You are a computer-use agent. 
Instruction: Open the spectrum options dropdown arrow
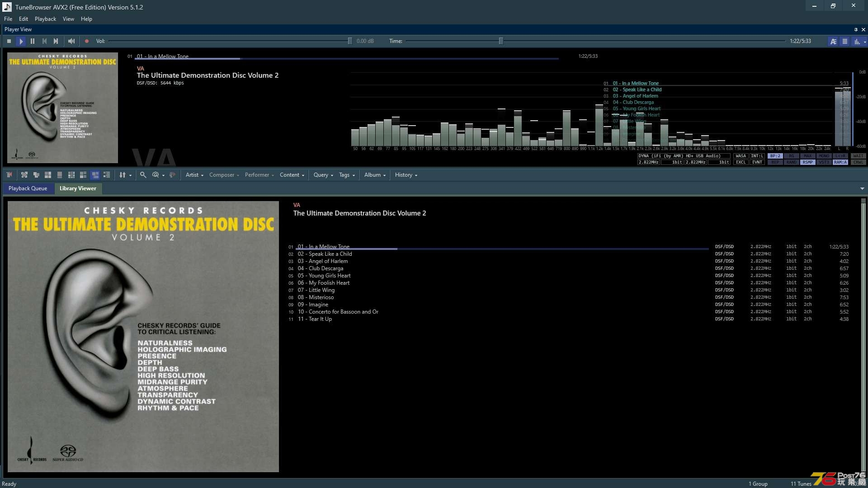coord(865,42)
